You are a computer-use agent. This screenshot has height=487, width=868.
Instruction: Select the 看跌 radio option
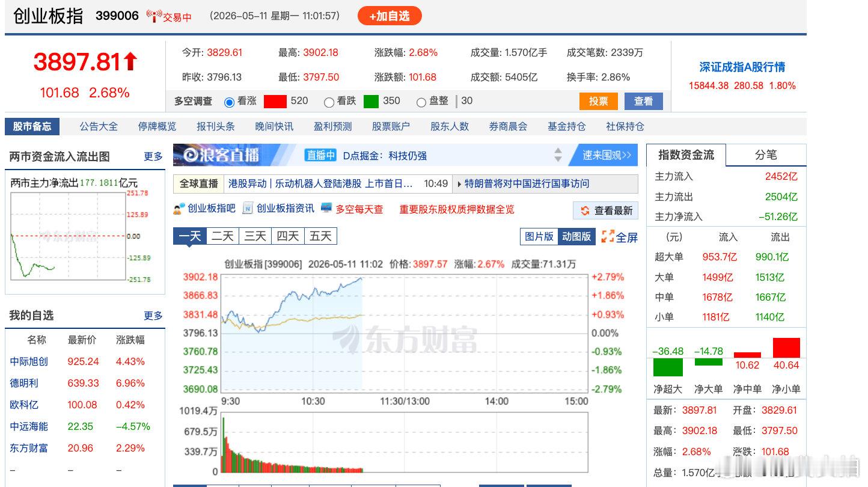[329, 102]
